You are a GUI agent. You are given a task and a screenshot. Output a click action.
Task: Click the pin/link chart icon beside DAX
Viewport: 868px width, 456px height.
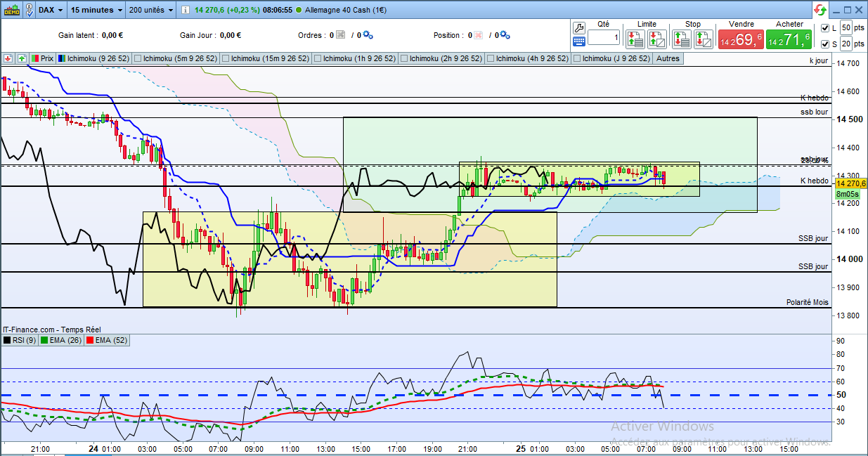[28, 10]
